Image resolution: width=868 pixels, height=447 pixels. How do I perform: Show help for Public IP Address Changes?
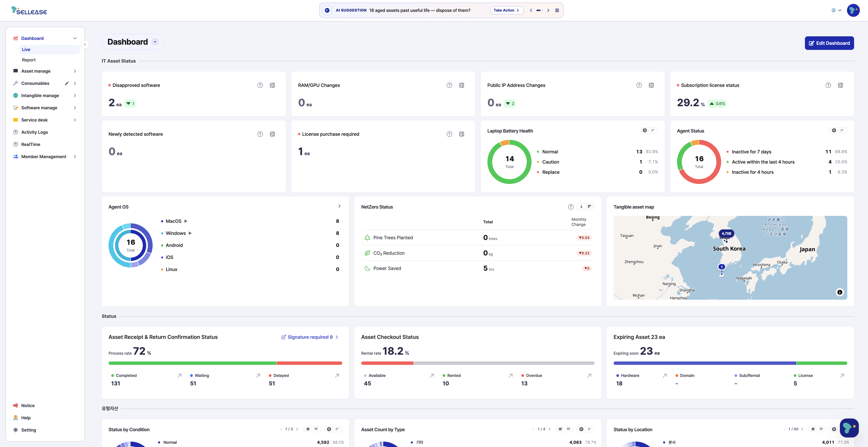pyautogui.click(x=639, y=85)
